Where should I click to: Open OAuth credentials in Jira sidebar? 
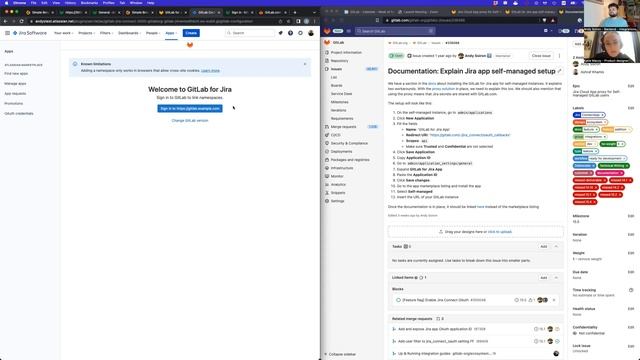point(19,113)
